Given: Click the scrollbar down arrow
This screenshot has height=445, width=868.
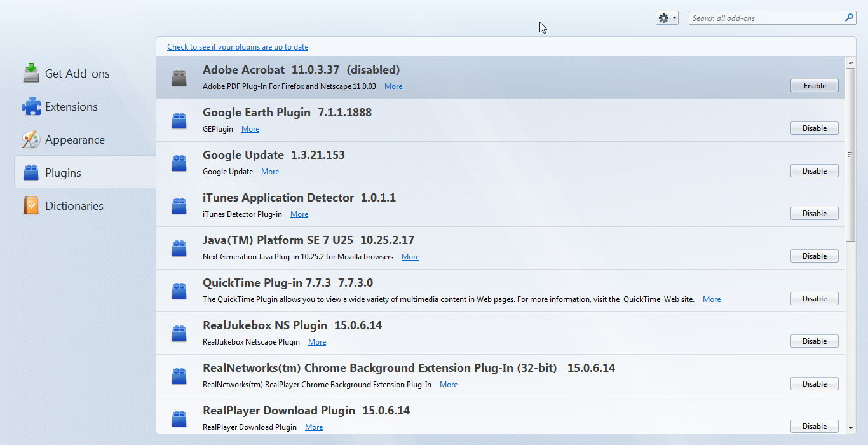Looking at the screenshot, I should [x=850, y=428].
